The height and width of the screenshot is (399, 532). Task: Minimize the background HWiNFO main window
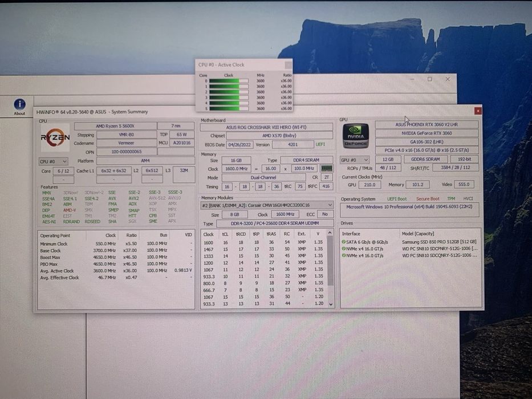click(412, 79)
